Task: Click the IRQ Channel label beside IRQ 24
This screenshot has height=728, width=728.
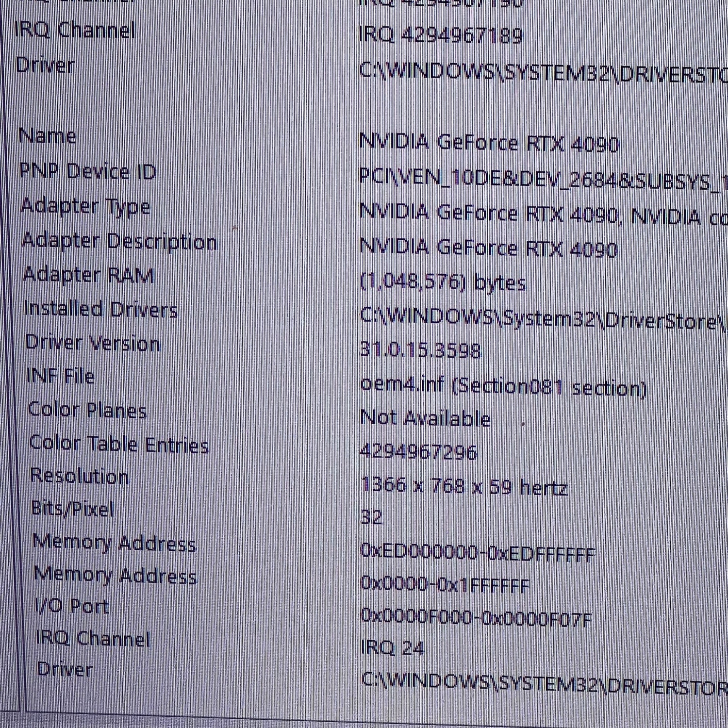Action: click(93, 638)
